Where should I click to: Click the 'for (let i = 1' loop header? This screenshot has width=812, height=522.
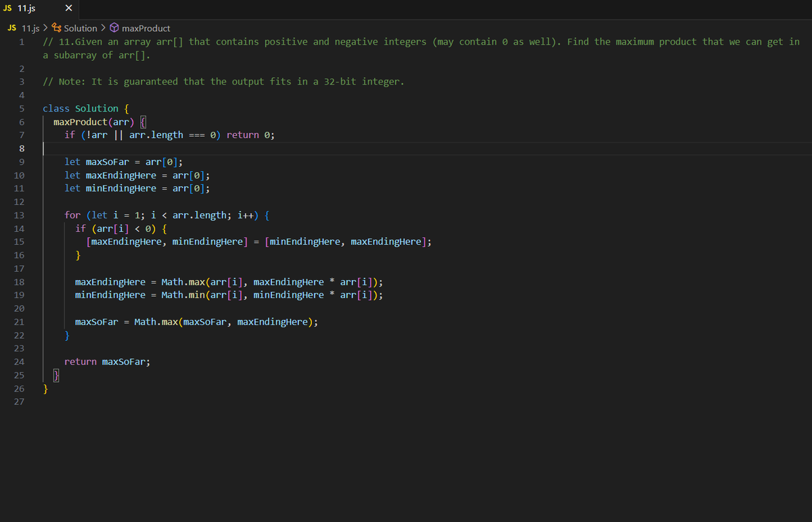(x=167, y=215)
